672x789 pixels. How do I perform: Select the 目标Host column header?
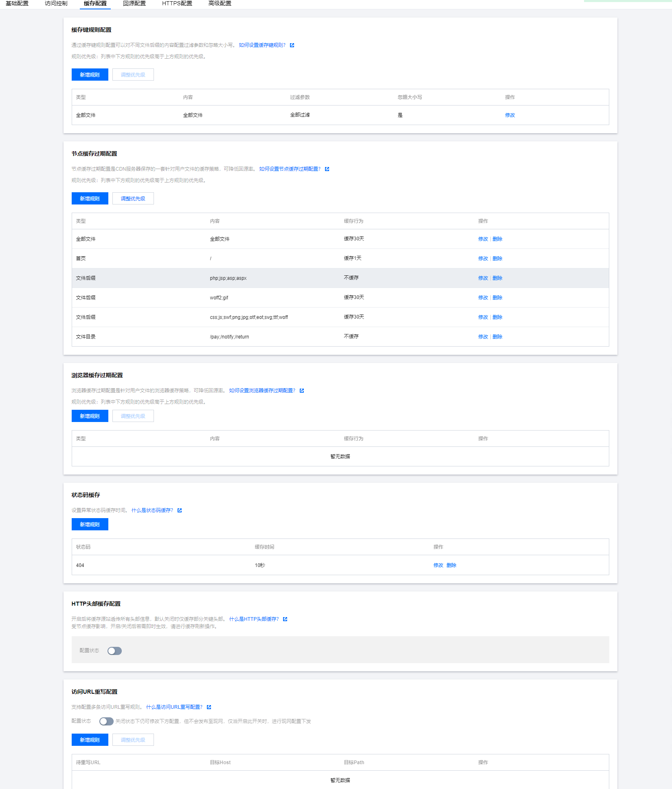pyautogui.click(x=220, y=763)
